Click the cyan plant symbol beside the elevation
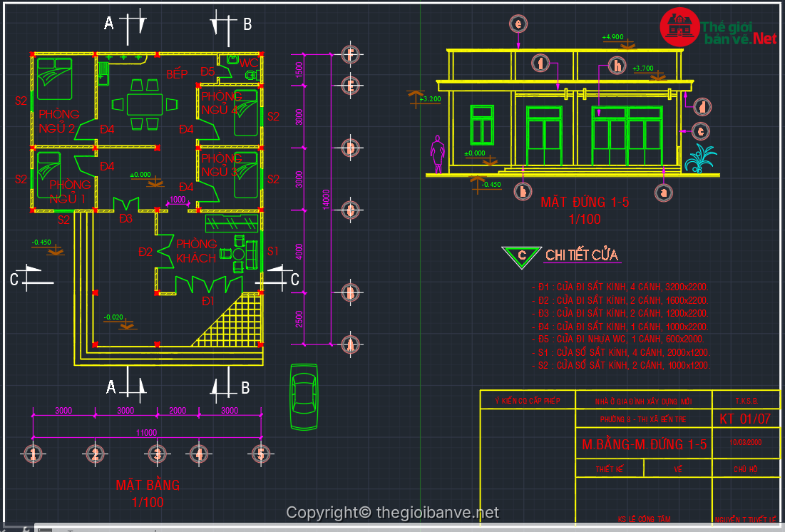Image resolution: width=785 pixels, height=532 pixels. coord(699,160)
